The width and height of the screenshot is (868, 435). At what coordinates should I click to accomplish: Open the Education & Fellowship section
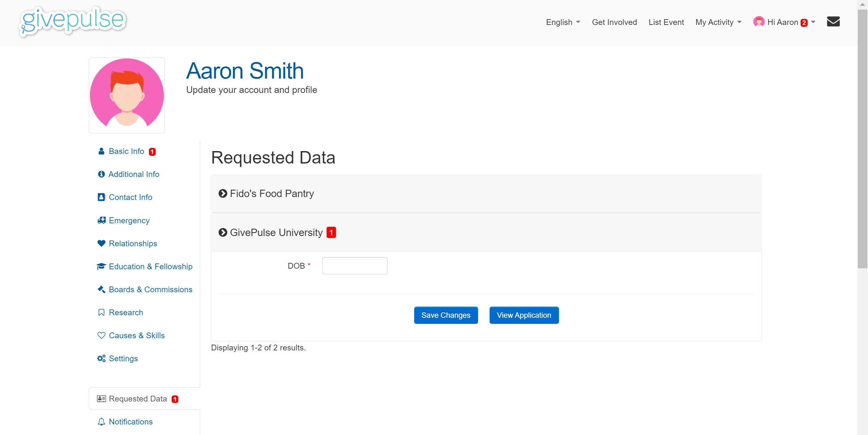point(151,266)
